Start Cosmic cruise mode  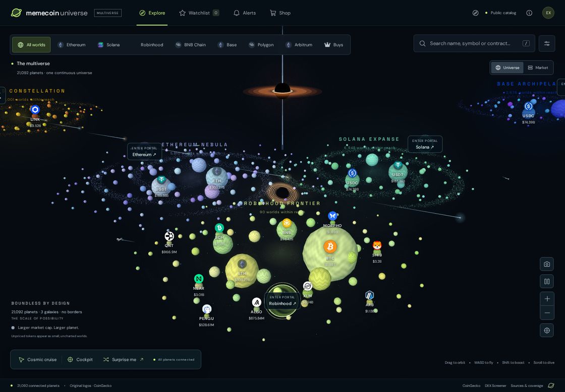click(x=37, y=360)
